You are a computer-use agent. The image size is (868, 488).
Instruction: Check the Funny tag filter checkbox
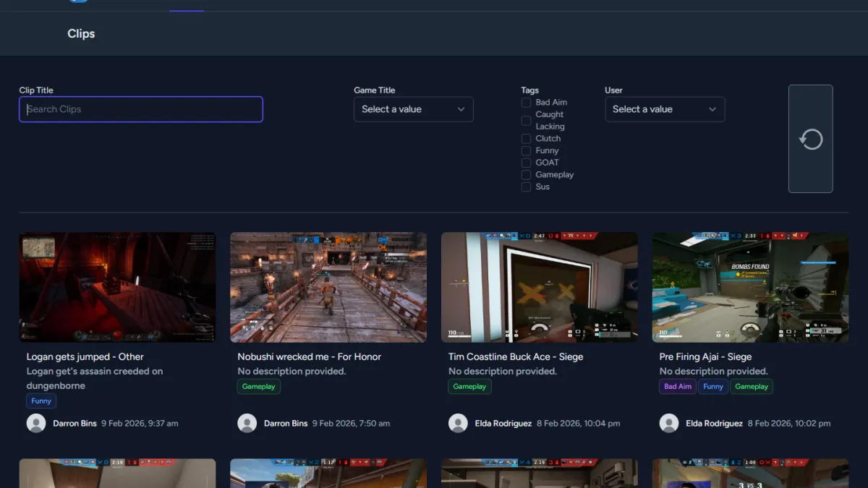tap(526, 150)
